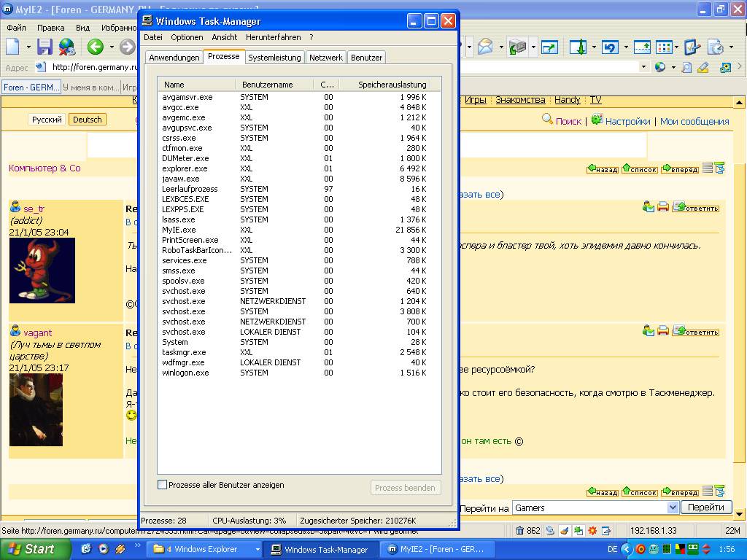The height and width of the screenshot is (560, 747).
Task: Open dropdown beside the page with clock icon
Action: [731, 47]
